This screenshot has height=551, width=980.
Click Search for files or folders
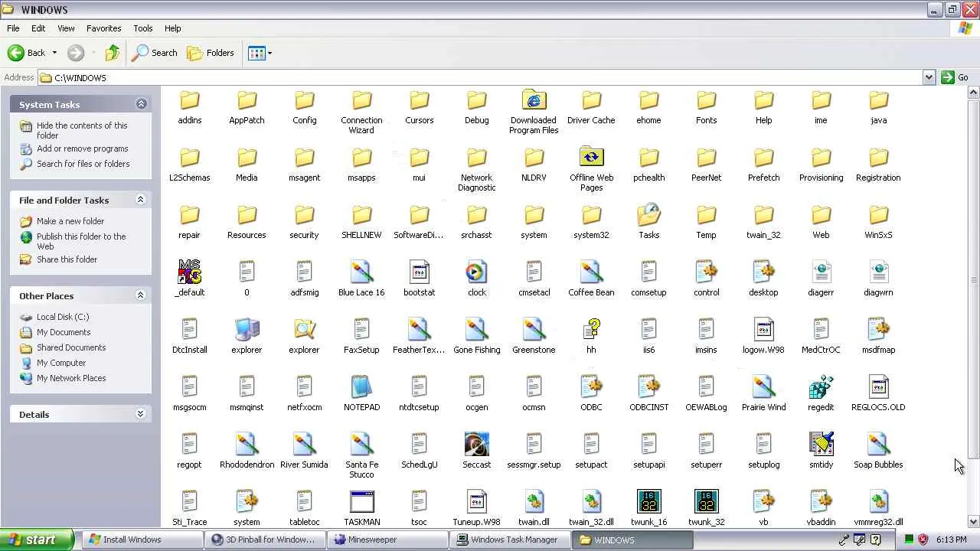pos(83,164)
